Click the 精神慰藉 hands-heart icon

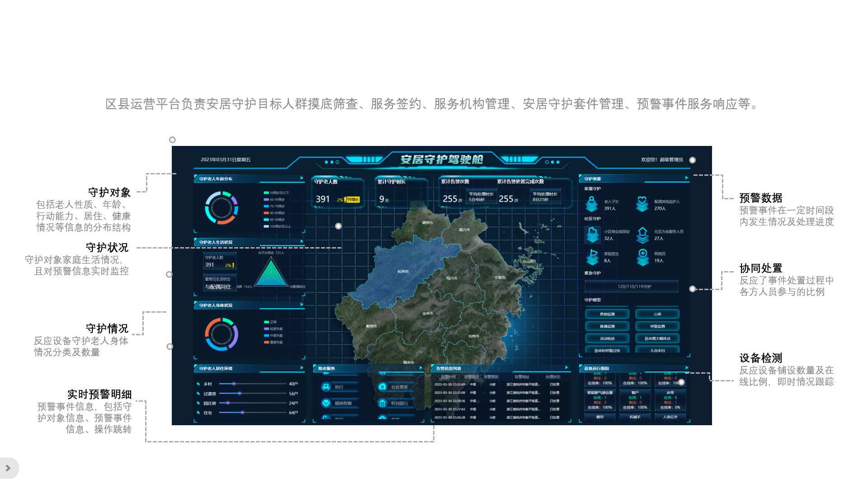(326, 403)
